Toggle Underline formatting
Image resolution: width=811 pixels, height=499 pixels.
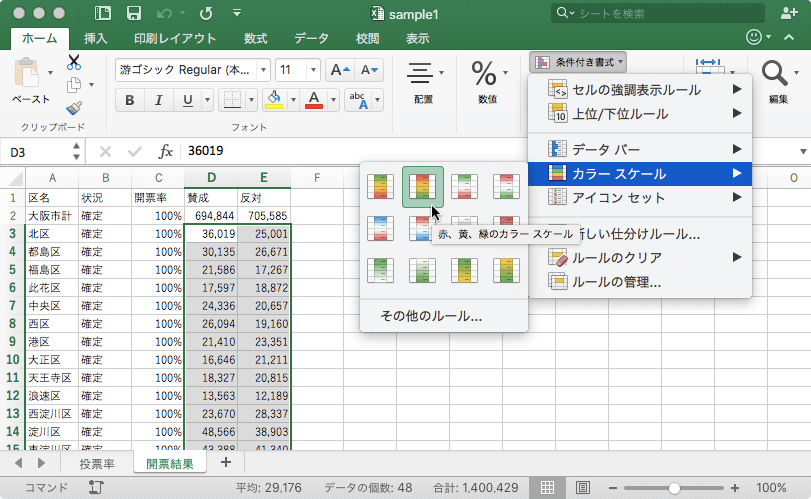(x=187, y=100)
